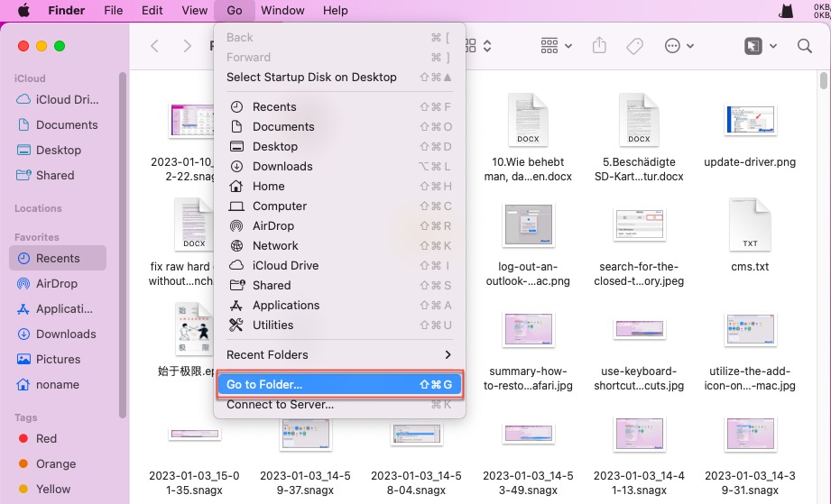Open Shared in the sidebar
The image size is (831, 504).
pos(58,175)
